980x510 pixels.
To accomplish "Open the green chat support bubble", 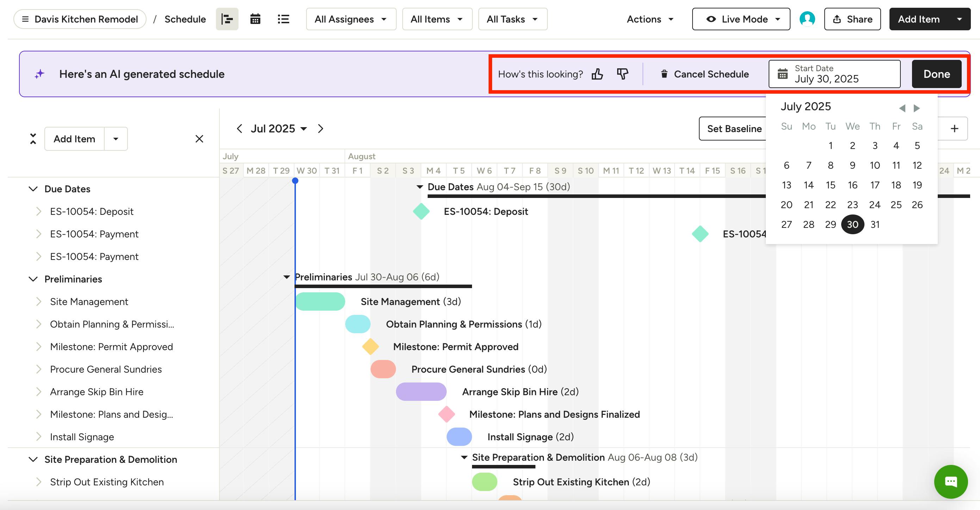I will pos(950,481).
